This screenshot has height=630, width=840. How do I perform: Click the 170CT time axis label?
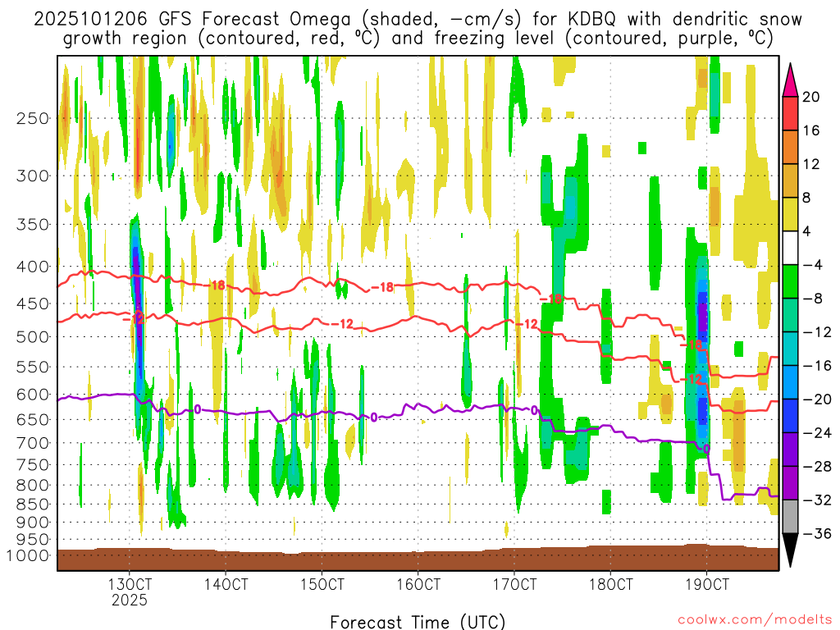pos(514,584)
